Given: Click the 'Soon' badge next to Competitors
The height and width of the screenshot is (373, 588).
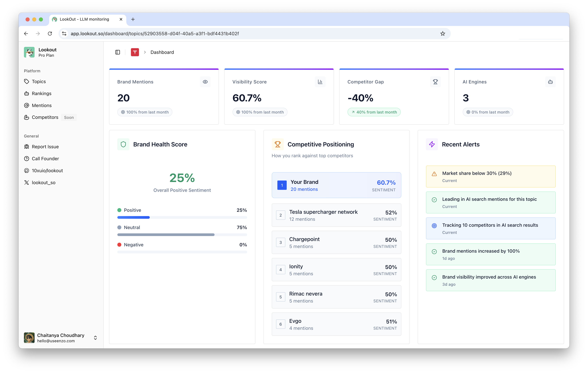Looking at the screenshot, I should [69, 118].
